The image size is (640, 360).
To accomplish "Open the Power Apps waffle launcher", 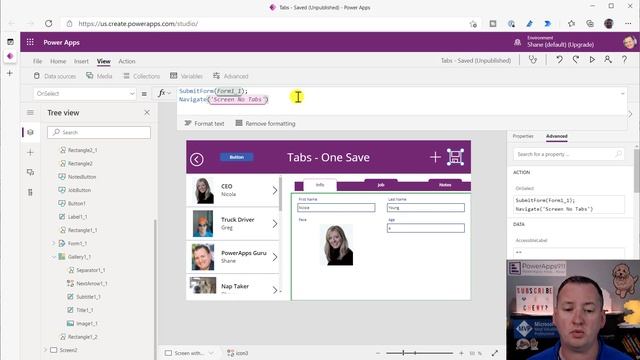I will 30,42.
